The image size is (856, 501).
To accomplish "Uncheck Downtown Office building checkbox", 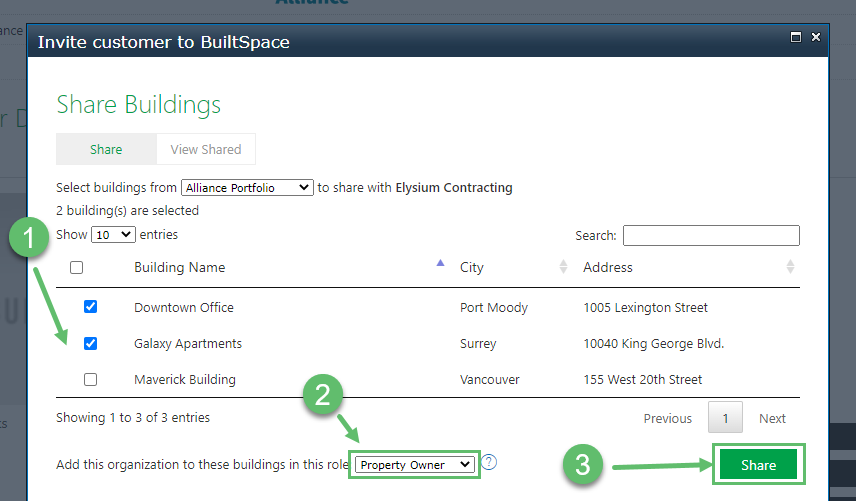I will tap(91, 307).
